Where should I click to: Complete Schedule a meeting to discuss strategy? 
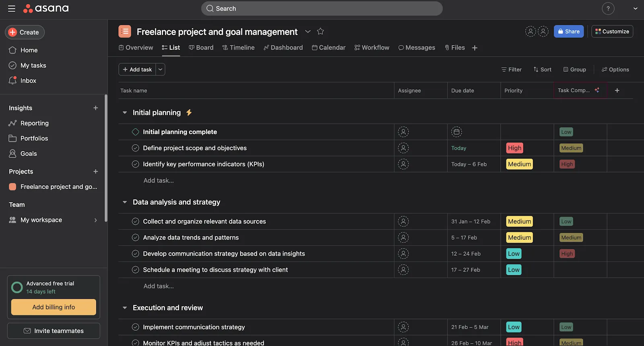click(x=136, y=269)
